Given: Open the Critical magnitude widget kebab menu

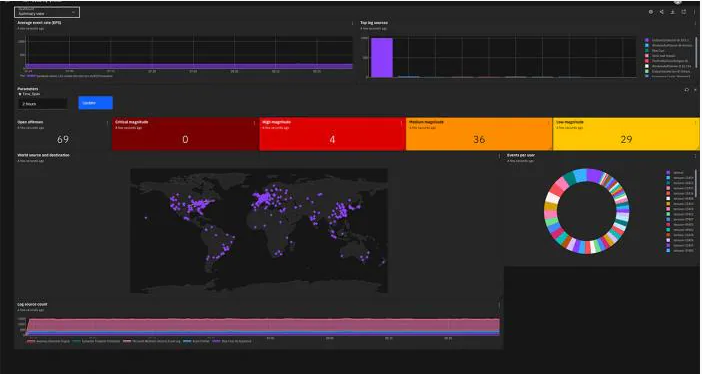Looking at the screenshot, I should (x=254, y=122).
